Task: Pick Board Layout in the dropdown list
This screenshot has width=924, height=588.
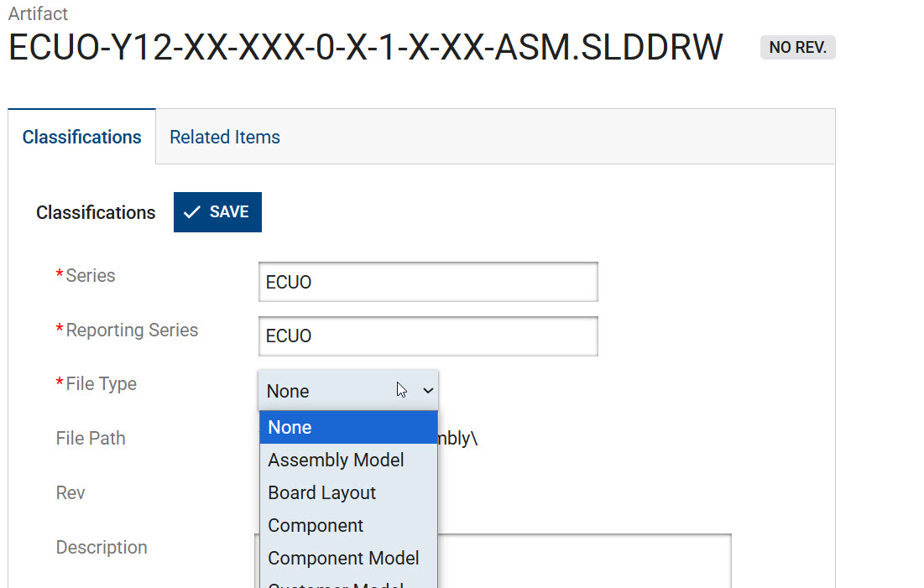Action: pos(321,492)
